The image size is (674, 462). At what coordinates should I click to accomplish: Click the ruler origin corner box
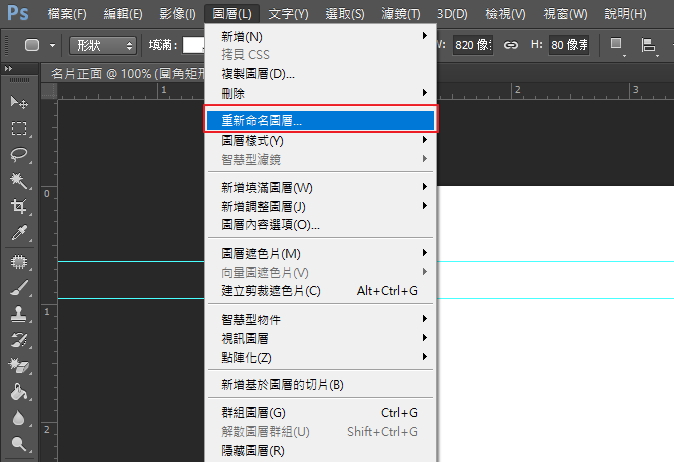(49, 91)
